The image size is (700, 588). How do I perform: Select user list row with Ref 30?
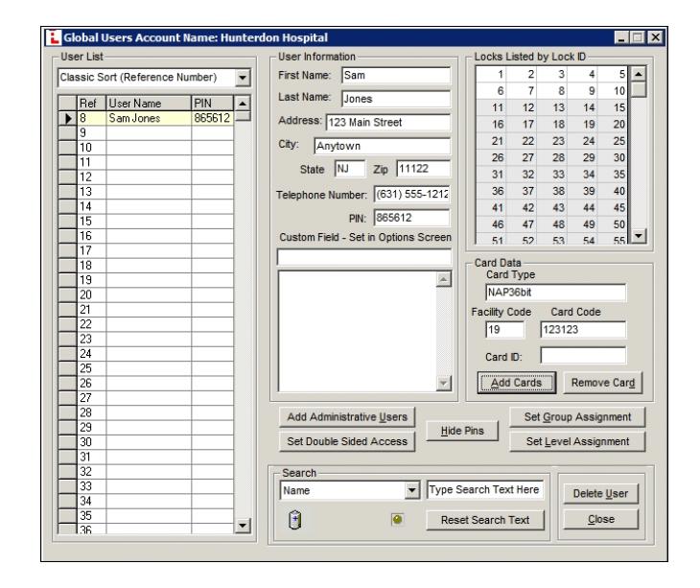[x=146, y=442]
